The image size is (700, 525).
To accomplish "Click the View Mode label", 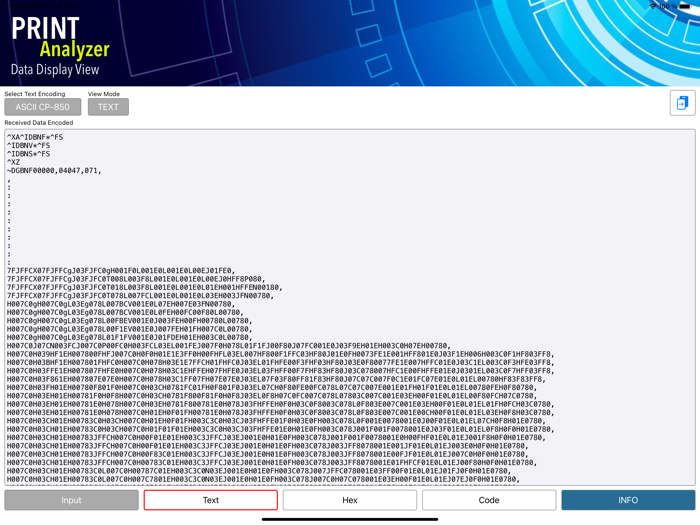I will pos(104,94).
